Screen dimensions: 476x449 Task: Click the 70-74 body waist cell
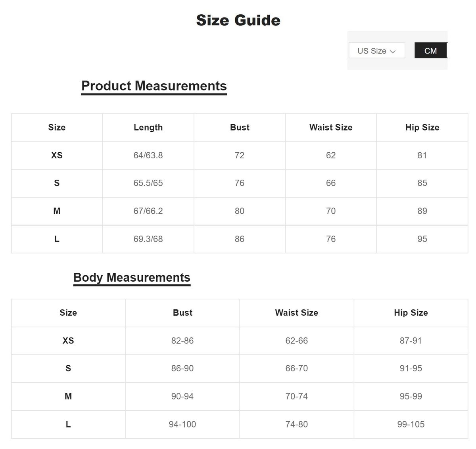[296, 396]
